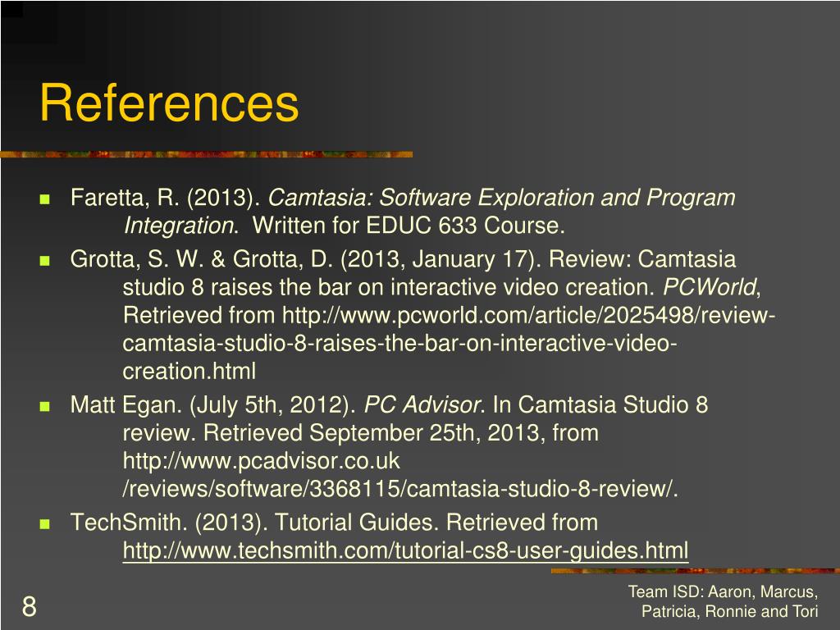Click the "References" slide title

point(169,103)
